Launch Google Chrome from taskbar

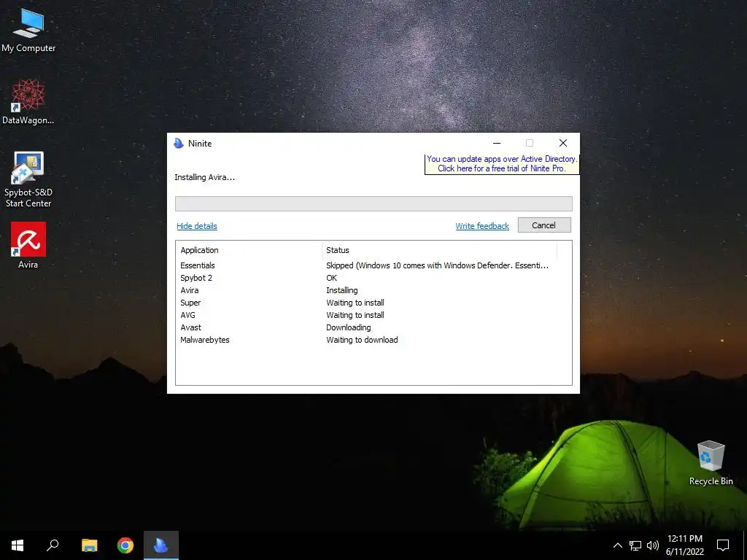pyautogui.click(x=125, y=545)
